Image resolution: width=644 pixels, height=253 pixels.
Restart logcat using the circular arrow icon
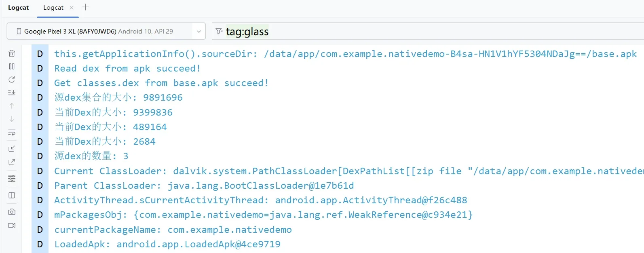[x=12, y=80]
